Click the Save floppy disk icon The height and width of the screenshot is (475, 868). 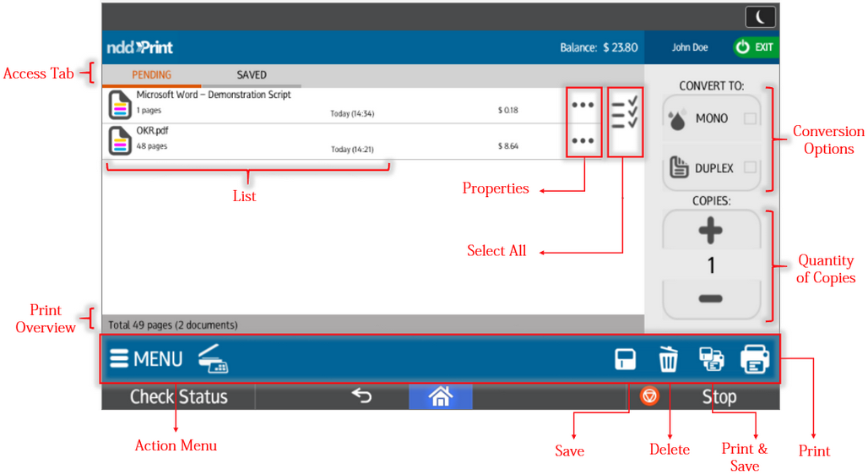(x=625, y=359)
